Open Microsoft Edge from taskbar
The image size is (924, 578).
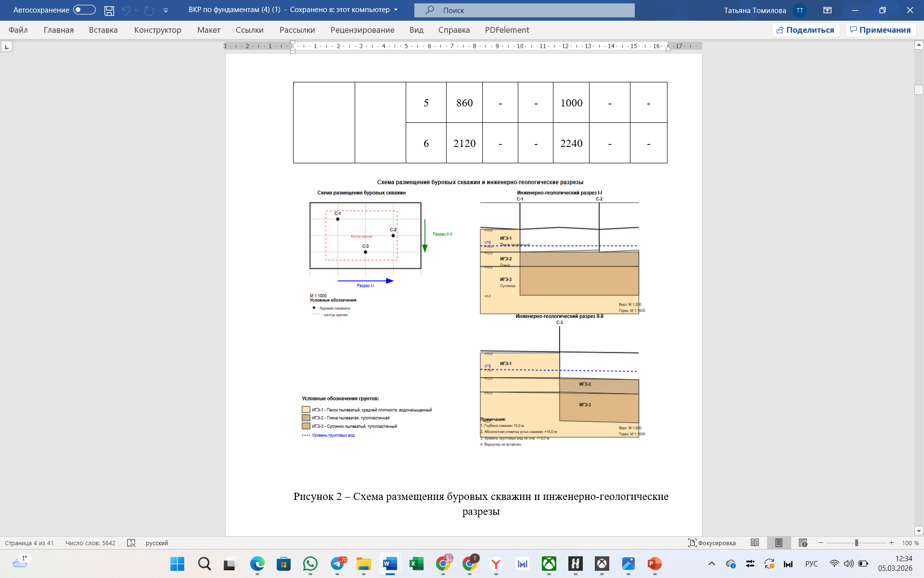(257, 564)
